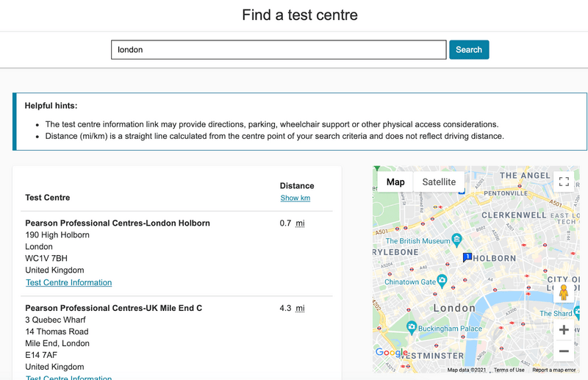Select the Map view tab
The width and height of the screenshot is (588, 380).
395,182
